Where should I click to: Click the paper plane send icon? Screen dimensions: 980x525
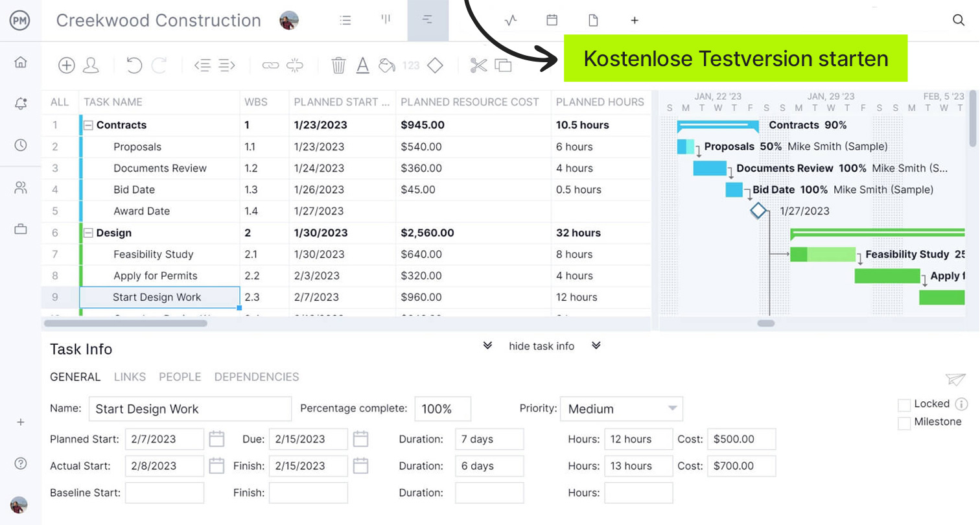point(955,379)
